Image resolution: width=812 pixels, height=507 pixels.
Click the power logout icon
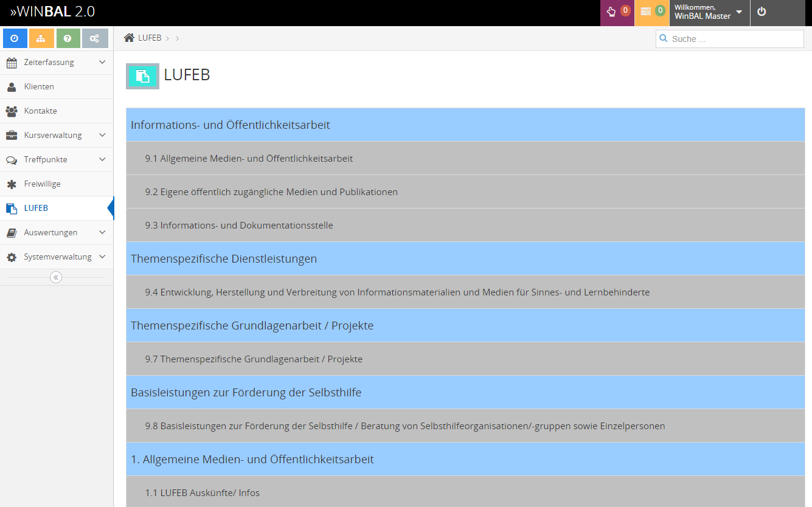tap(762, 12)
